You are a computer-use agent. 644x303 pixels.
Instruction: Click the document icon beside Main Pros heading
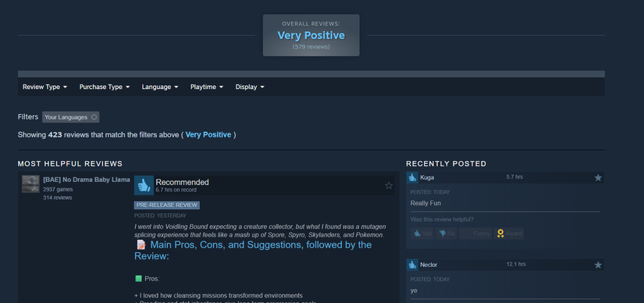141,244
